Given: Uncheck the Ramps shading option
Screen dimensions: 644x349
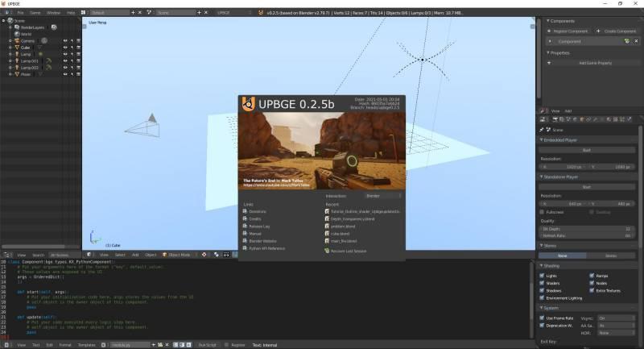Looking at the screenshot, I should tap(592, 276).
